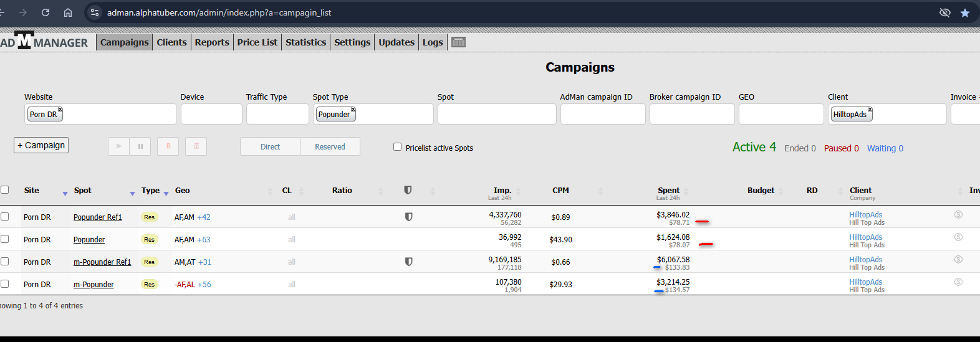Click the play button for campaigns

[118, 146]
